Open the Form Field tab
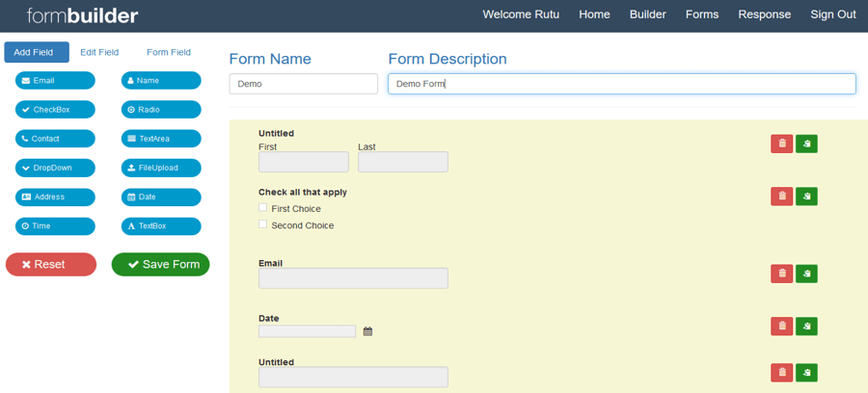The height and width of the screenshot is (393, 868). [x=169, y=53]
